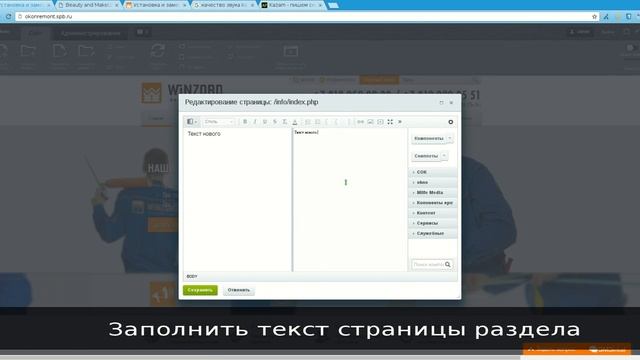This screenshot has width=640, height=360.
Task: Expand the Media component category
Action: click(x=433, y=193)
